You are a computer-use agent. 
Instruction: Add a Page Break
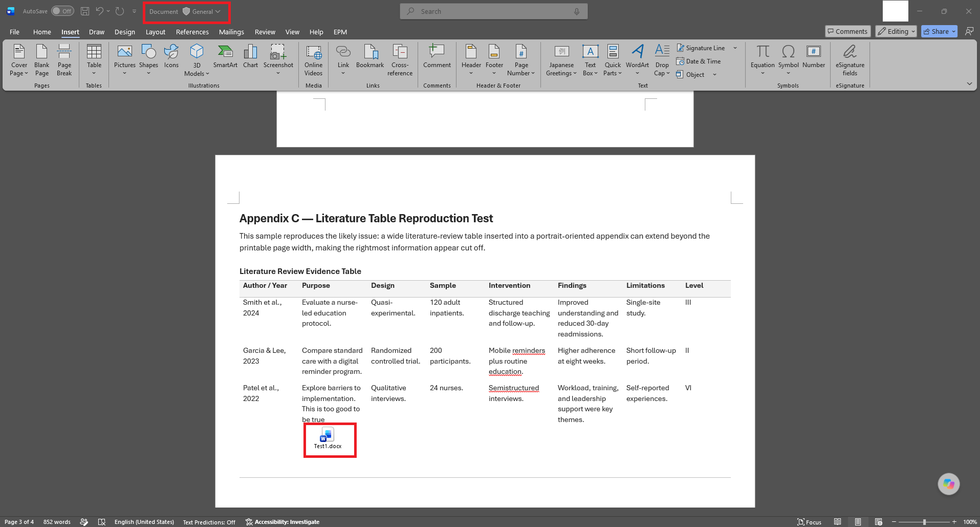[x=64, y=60]
